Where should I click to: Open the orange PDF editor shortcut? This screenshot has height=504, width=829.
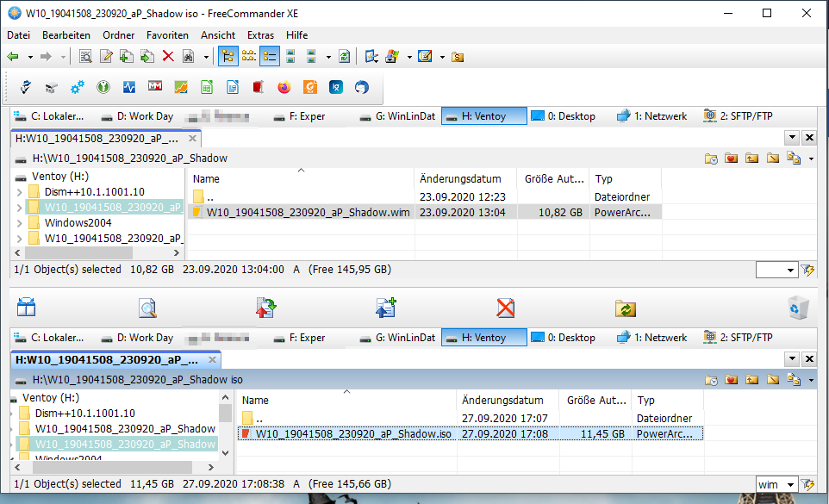(x=310, y=87)
